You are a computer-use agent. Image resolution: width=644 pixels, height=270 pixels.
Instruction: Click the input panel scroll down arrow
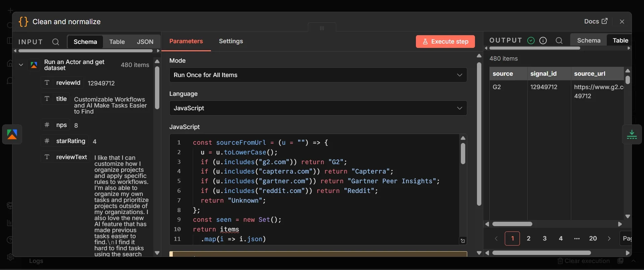[x=157, y=253]
